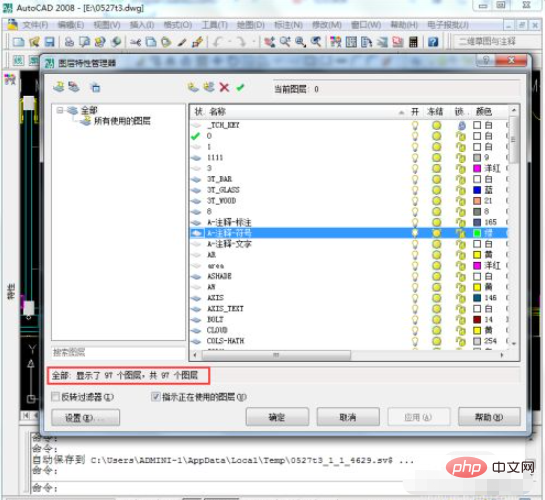The width and height of the screenshot is (545, 500).
Task: Uncheck the indicate layers in use checkbox
Action: 156,396
